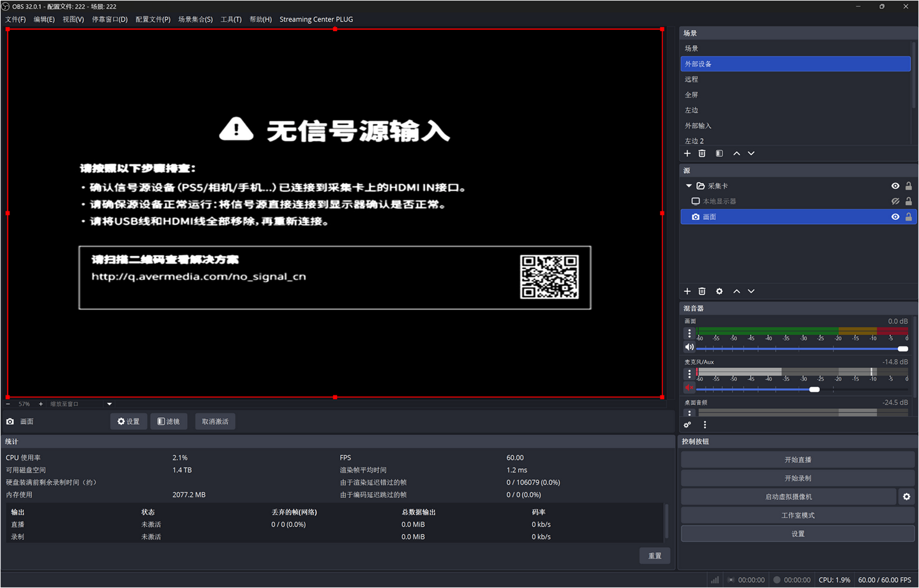This screenshot has height=588, width=919.
Task: Open options for the 桌面音频 channel
Action: click(x=689, y=413)
